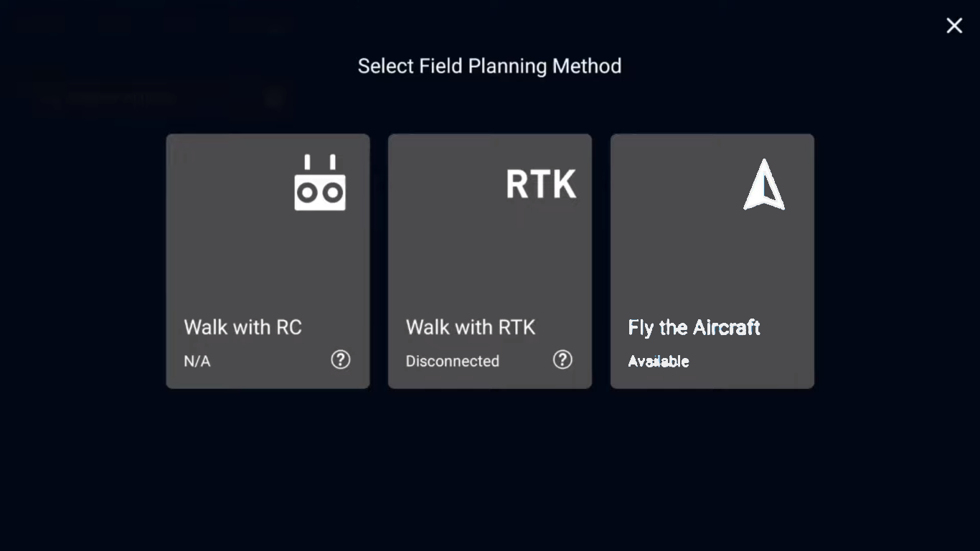Screen dimensions: 980x551
Task: Click the N/A status text
Action: (197, 361)
